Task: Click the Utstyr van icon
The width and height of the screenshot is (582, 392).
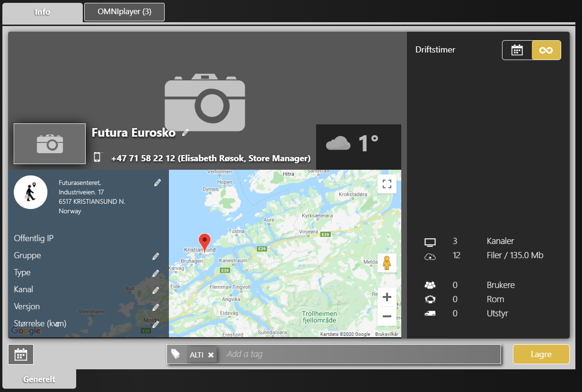Action: (x=430, y=314)
